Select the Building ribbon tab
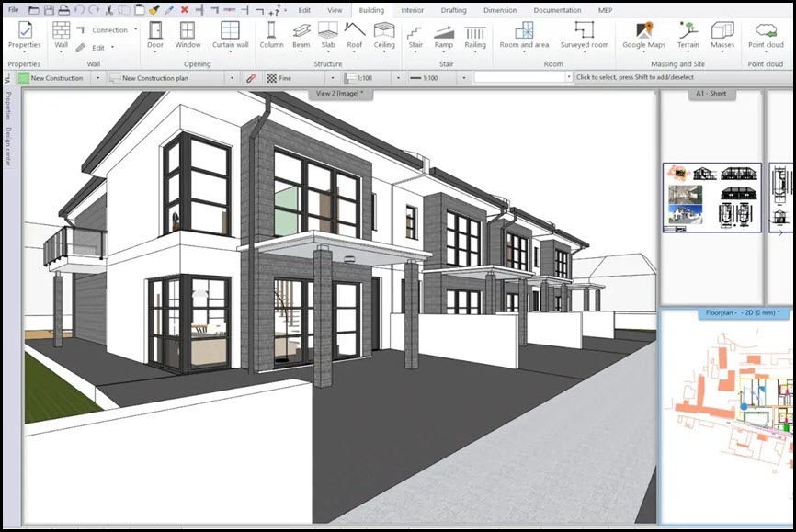This screenshot has width=796, height=532. 371,10
